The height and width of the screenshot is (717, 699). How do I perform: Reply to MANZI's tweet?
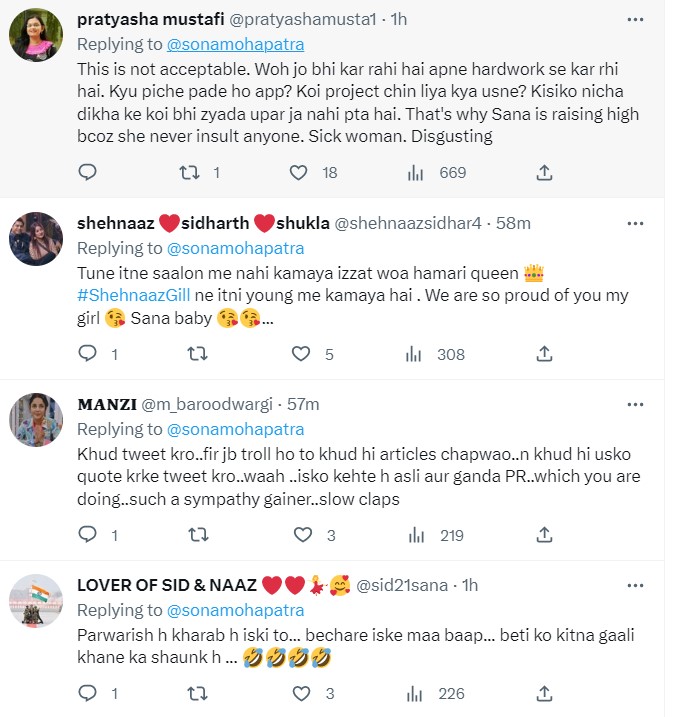click(x=88, y=535)
